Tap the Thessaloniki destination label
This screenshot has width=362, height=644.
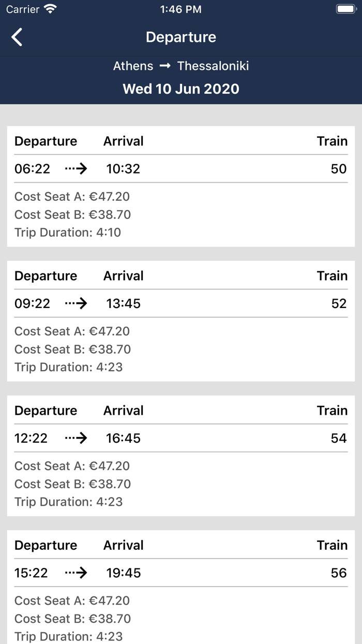[x=213, y=66]
